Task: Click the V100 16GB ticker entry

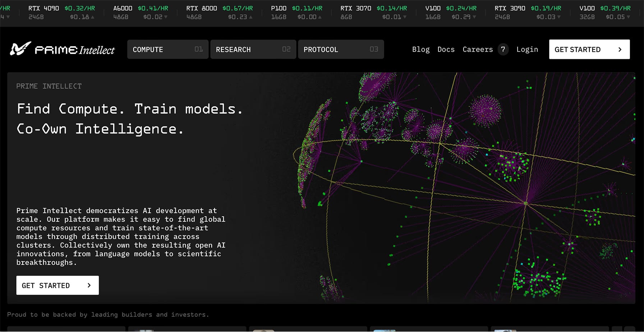Action: (451, 13)
